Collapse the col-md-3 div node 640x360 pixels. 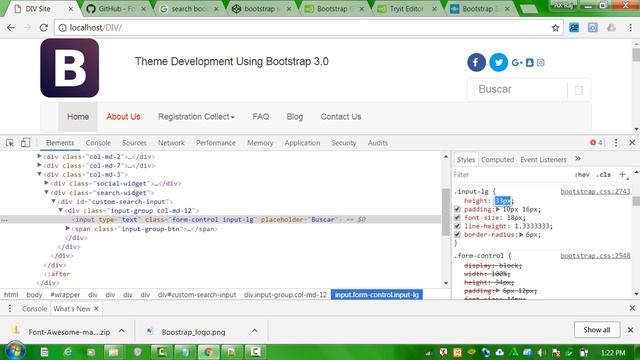(39, 174)
